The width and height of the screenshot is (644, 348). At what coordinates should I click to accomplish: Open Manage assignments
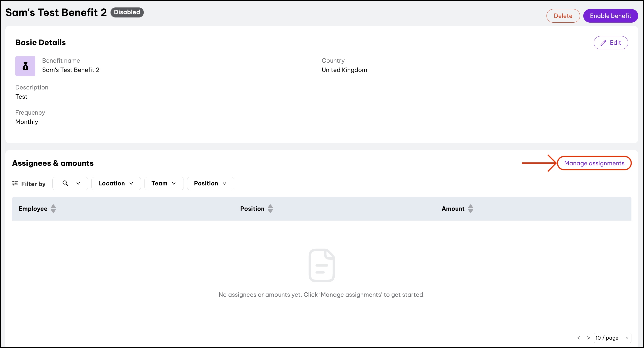(594, 163)
